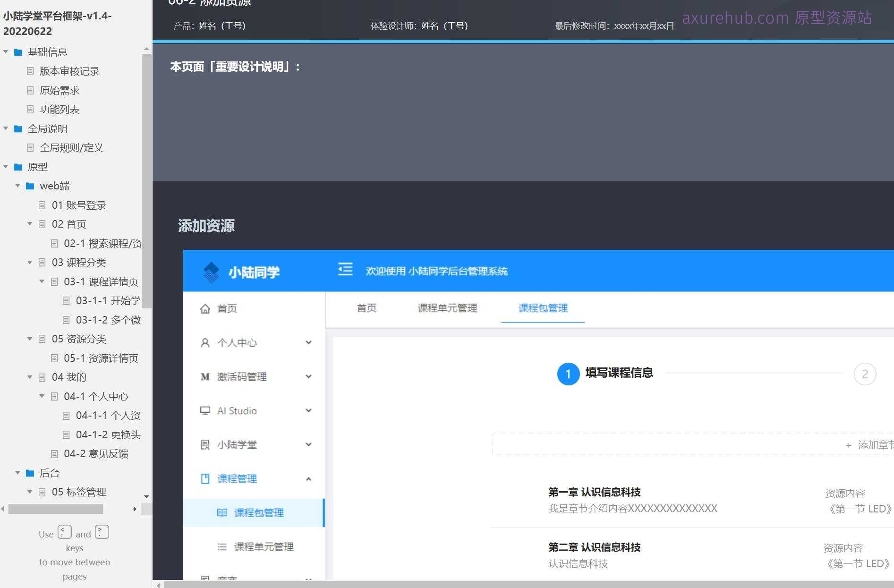894x588 pixels.
Task: Collapse the 课程管理 menu chevron
Action: pos(308,478)
